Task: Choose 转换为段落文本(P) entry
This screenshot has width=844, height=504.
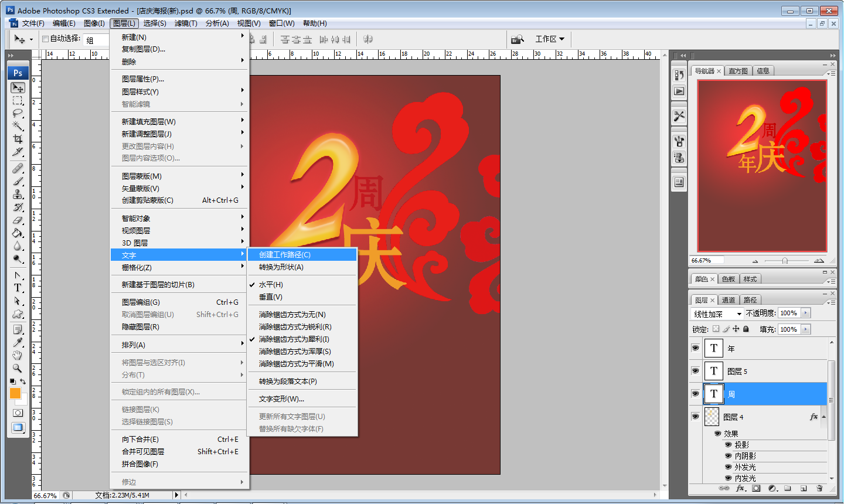Action: (302, 382)
